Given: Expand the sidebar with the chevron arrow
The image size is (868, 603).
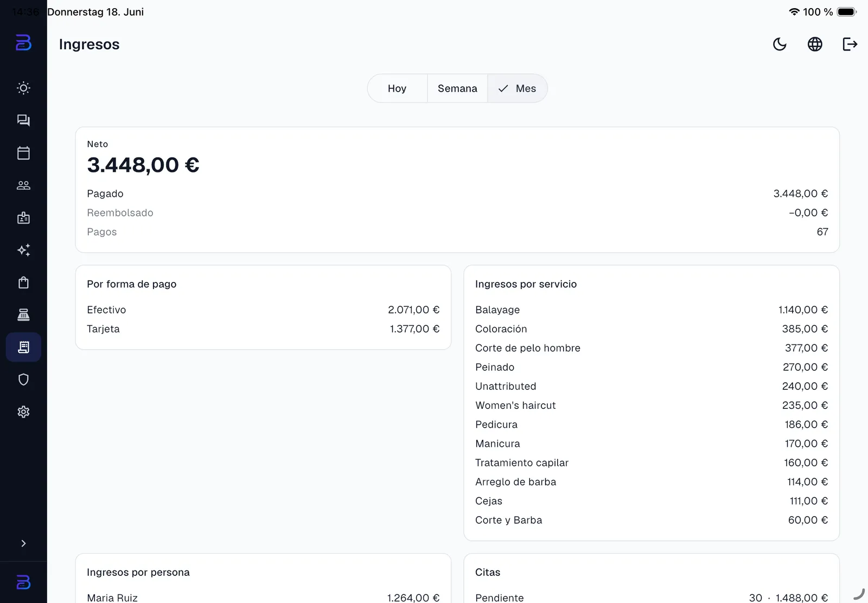Looking at the screenshot, I should [23, 543].
